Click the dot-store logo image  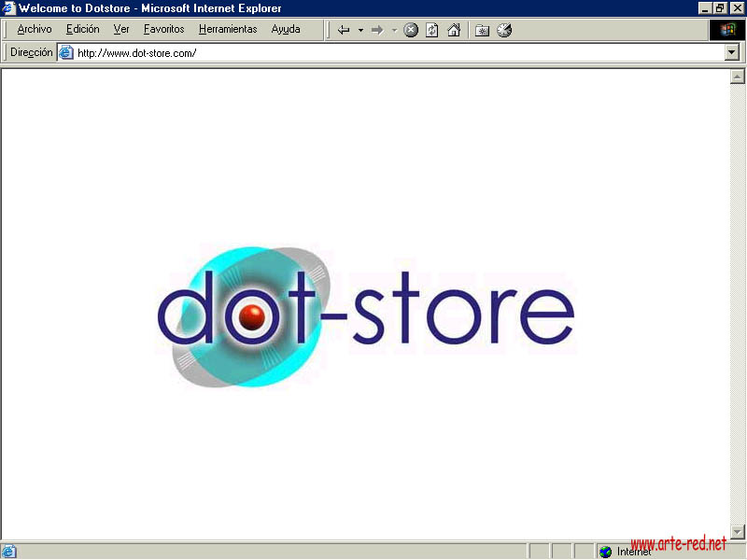click(364, 315)
